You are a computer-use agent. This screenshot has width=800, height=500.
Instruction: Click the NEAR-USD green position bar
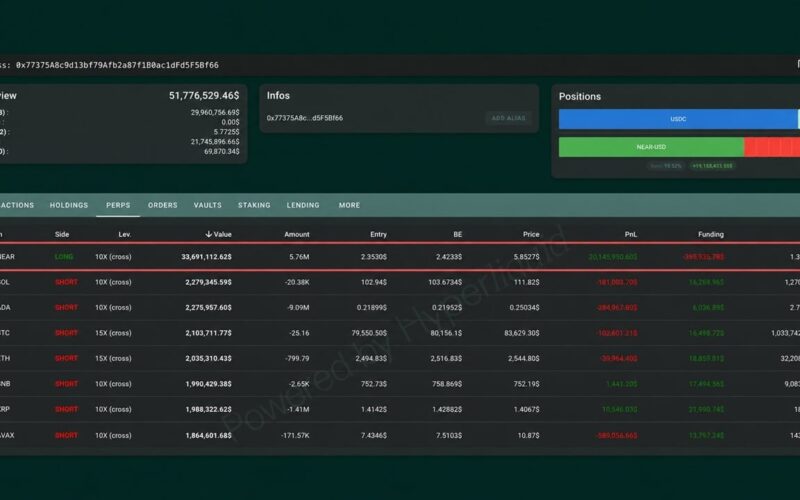pos(651,147)
